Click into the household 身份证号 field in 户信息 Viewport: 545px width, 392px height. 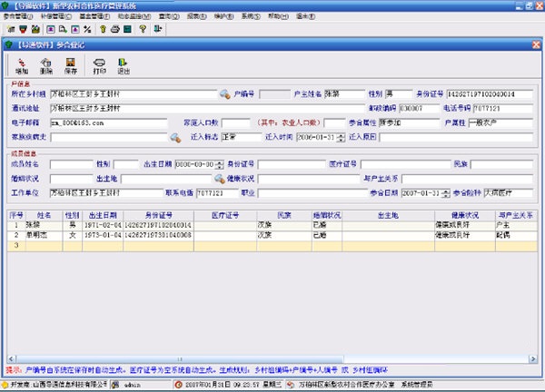click(490, 94)
